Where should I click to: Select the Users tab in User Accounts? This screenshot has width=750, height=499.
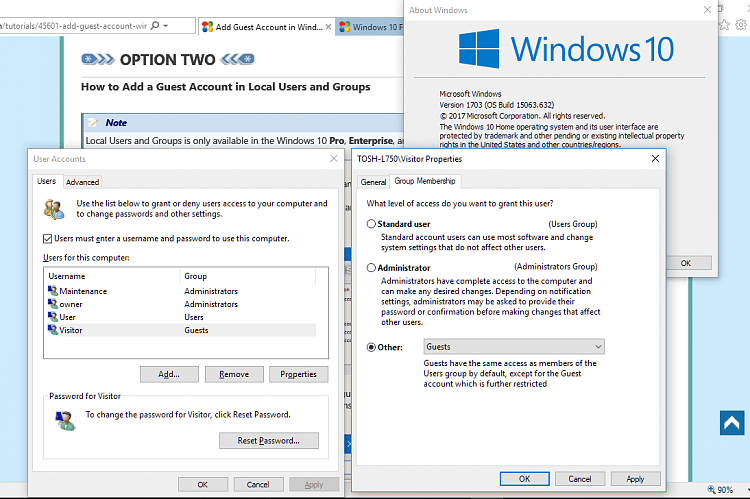pyautogui.click(x=46, y=181)
